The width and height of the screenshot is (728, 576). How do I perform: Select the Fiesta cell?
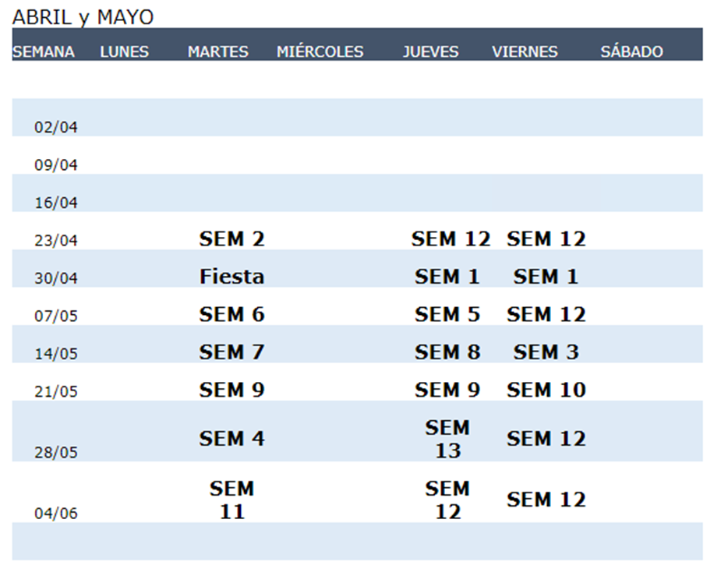tap(231, 277)
